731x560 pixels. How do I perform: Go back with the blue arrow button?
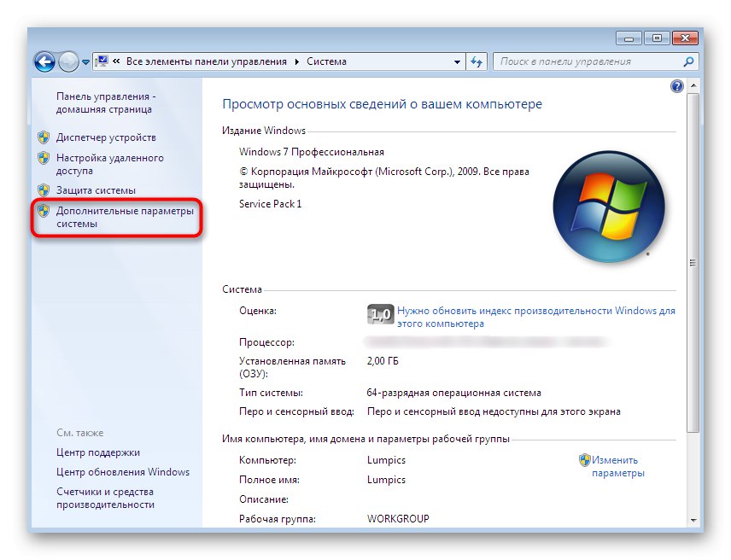click(44, 61)
